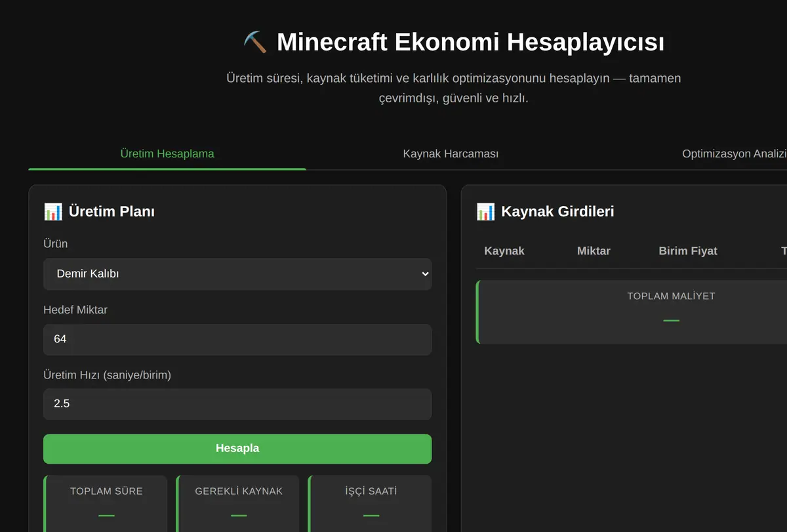Click the Gerekli Kaynak result card
The image size is (787, 532).
click(x=239, y=504)
